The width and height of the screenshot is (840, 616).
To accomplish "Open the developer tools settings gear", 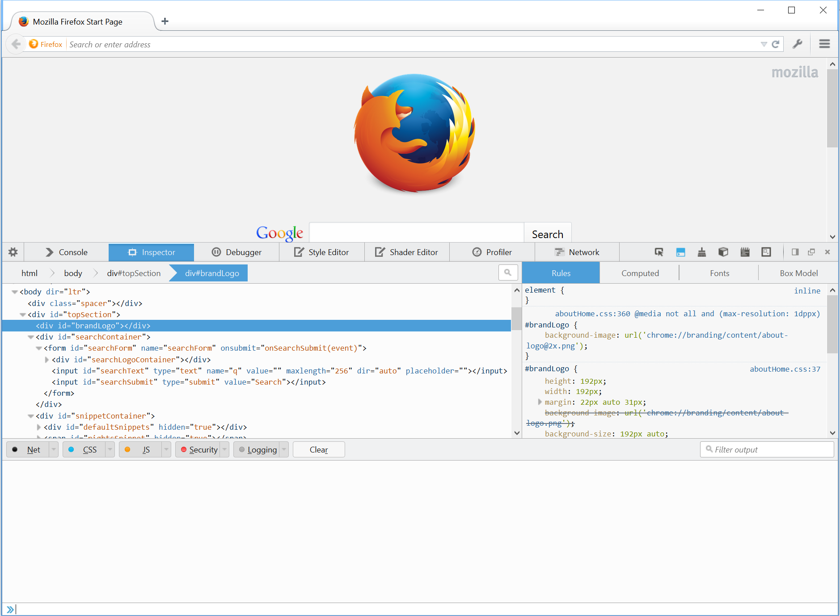I will pyautogui.click(x=12, y=252).
